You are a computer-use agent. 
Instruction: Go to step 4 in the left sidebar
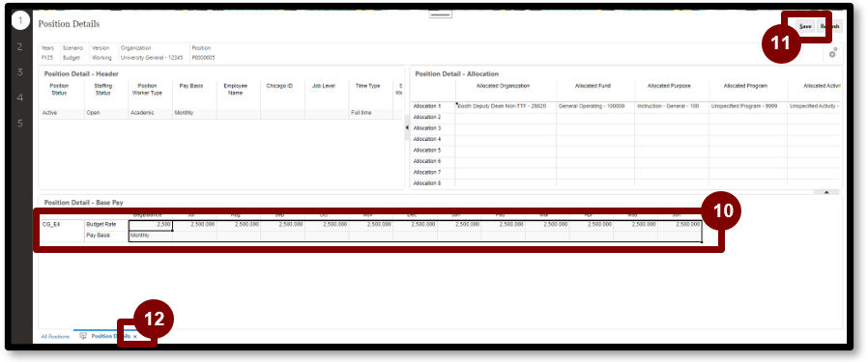[20, 97]
